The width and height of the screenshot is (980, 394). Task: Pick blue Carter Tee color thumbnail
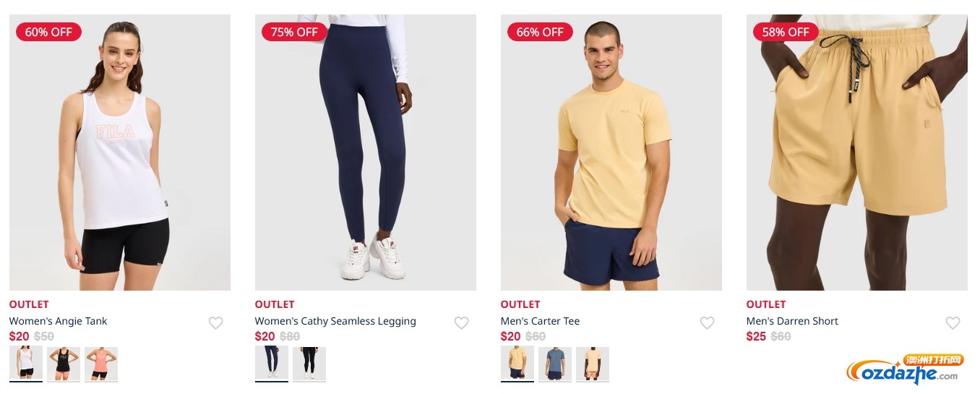click(555, 364)
